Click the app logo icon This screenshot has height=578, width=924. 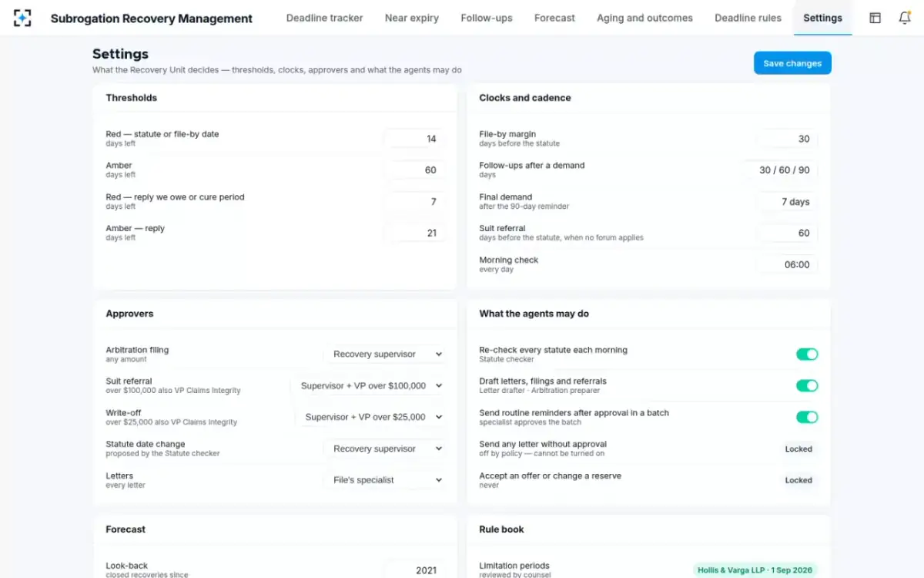pyautogui.click(x=22, y=18)
